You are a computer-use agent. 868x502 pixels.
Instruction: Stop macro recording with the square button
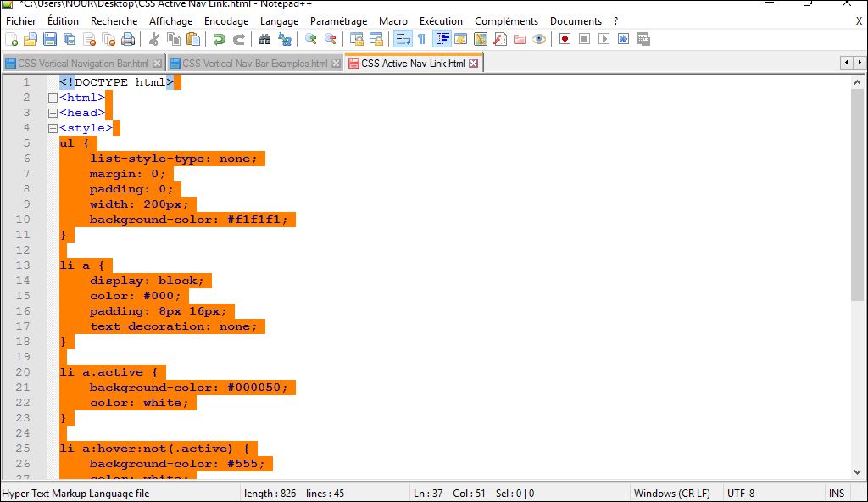coord(584,39)
